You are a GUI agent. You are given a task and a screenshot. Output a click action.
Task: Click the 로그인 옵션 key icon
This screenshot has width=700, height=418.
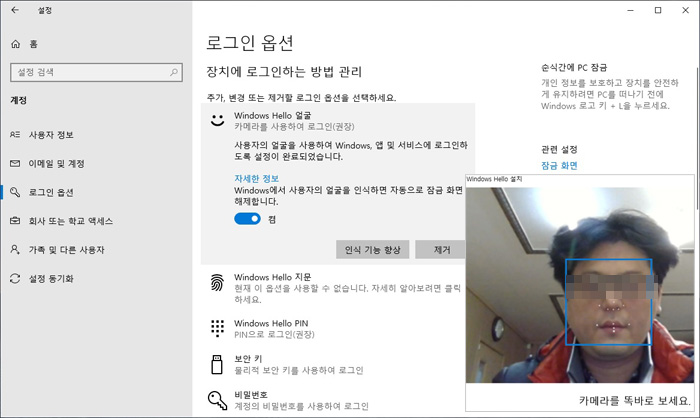[15, 192]
